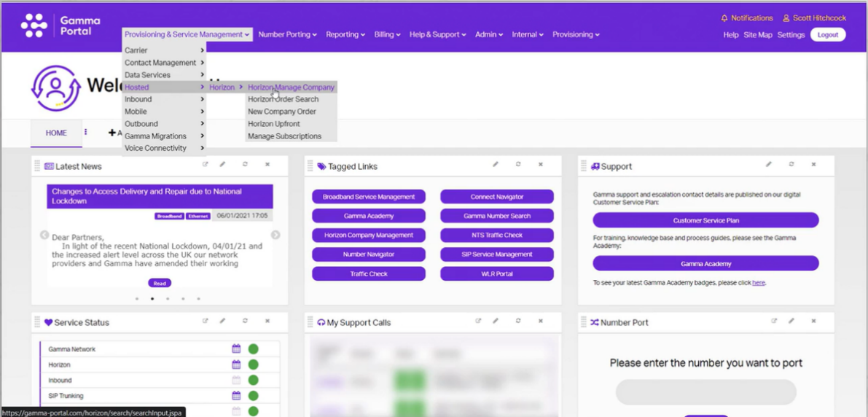The width and height of the screenshot is (868, 417).
Task: Open the last Provisioning dropdown menu
Action: [576, 34]
